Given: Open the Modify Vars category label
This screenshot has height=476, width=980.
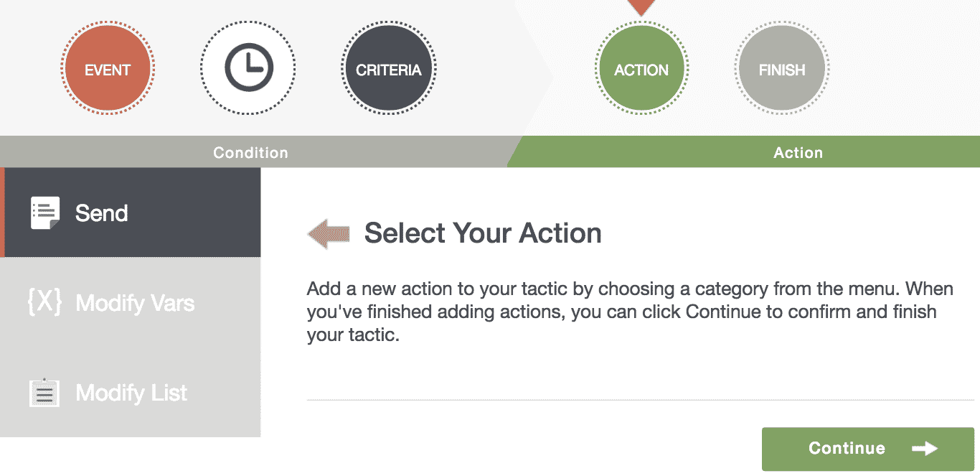Looking at the screenshot, I should click(135, 303).
